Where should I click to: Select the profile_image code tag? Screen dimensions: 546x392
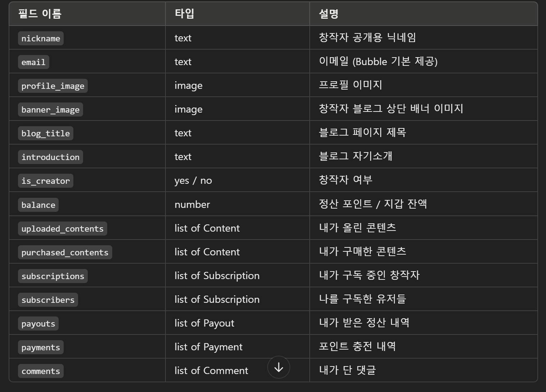click(53, 86)
